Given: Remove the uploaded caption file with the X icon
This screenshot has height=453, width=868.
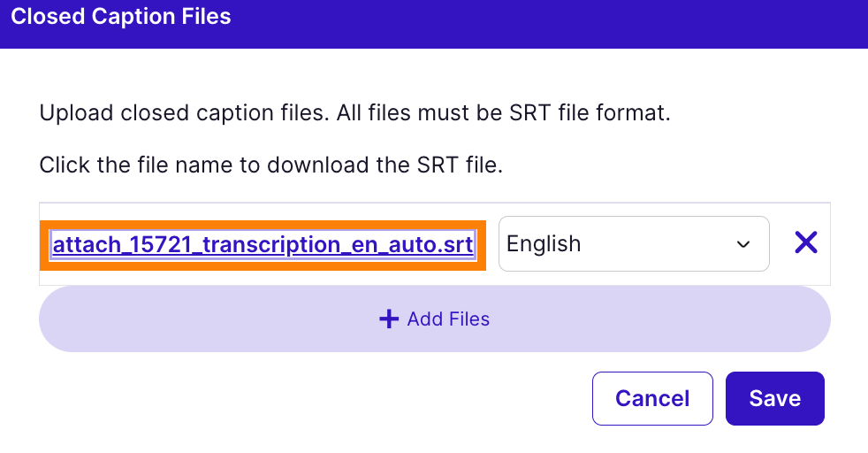Looking at the screenshot, I should click(805, 243).
